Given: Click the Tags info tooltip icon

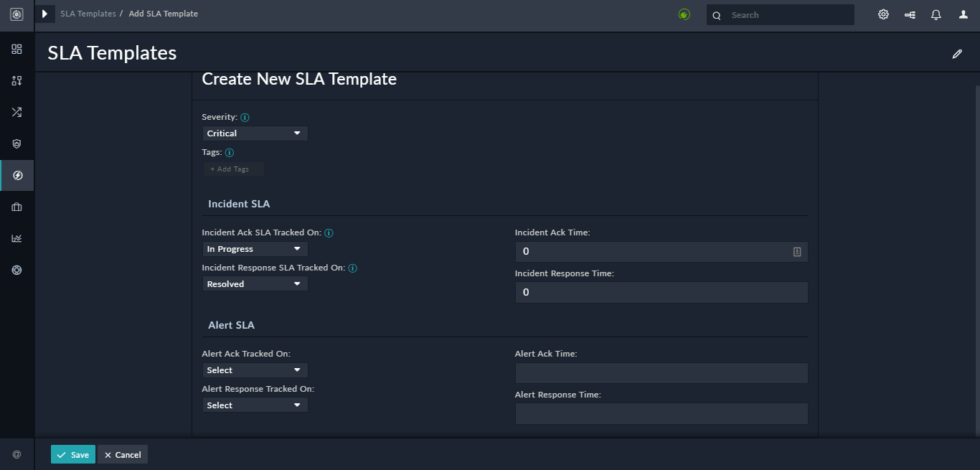Looking at the screenshot, I should [x=229, y=152].
